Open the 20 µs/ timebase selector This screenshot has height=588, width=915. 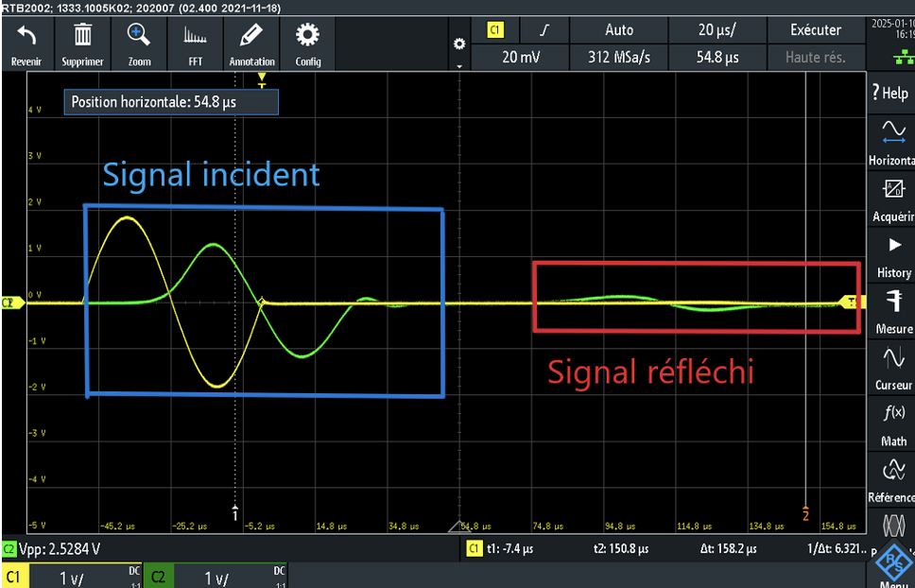(x=717, y=29)
